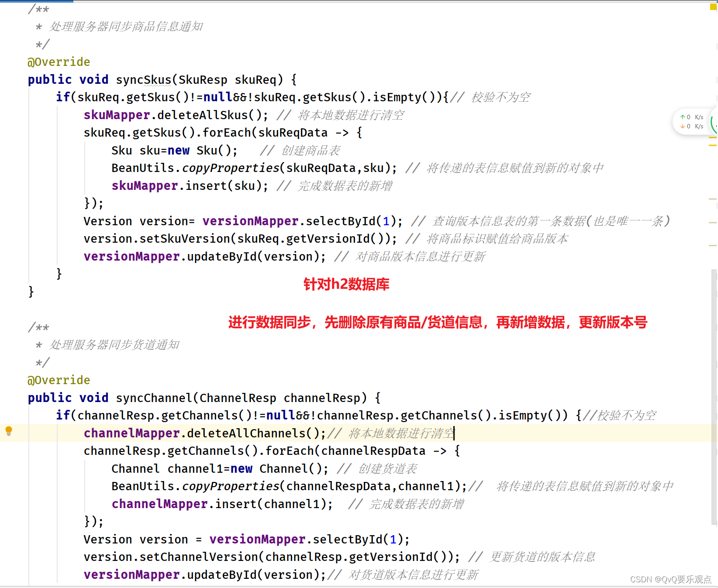The width and height of the screenshot is (718, 588).
Task: Click the channelMapper.insert(channel1) call
Action: click(222, 504)
